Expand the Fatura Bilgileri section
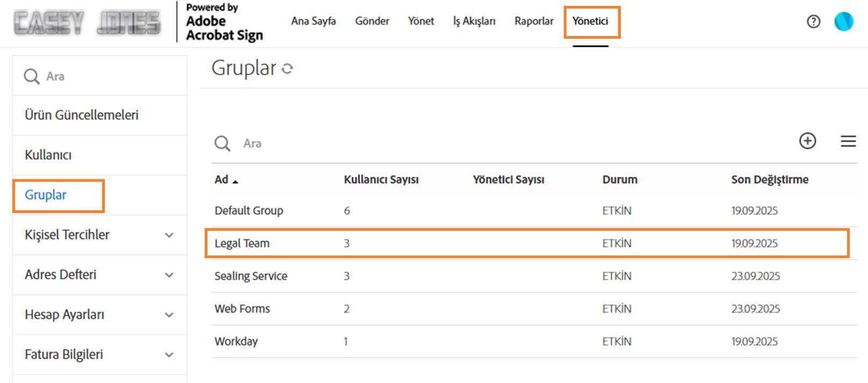Viewport: 868px width, 383px height. click(169, 354)
